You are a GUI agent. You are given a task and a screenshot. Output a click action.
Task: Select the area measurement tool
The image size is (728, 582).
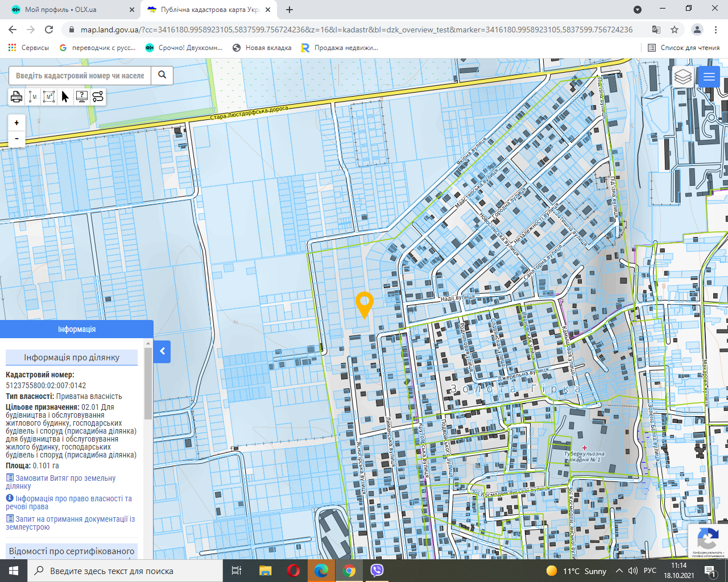coord(49,97)
